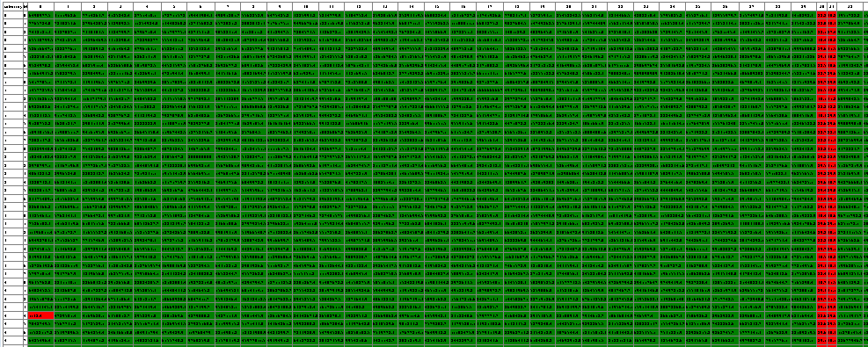Select column header 20
This screenshot has width=868, height=347.
point(568,7)
